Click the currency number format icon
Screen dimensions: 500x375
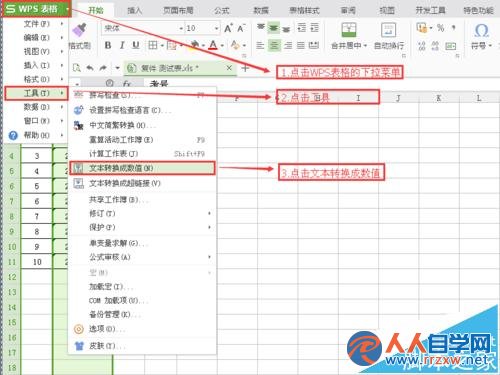click(x=422, y=28)
